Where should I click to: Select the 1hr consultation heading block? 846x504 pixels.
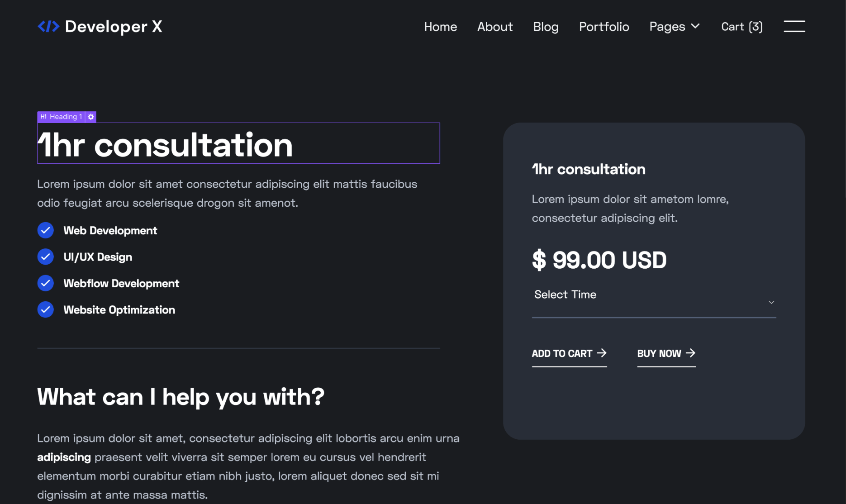[166, 144]
